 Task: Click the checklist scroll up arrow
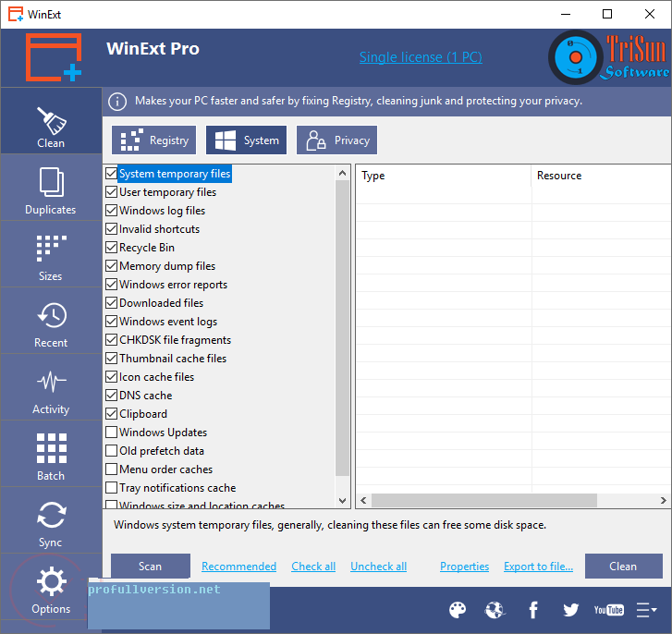tap(342, 173)
